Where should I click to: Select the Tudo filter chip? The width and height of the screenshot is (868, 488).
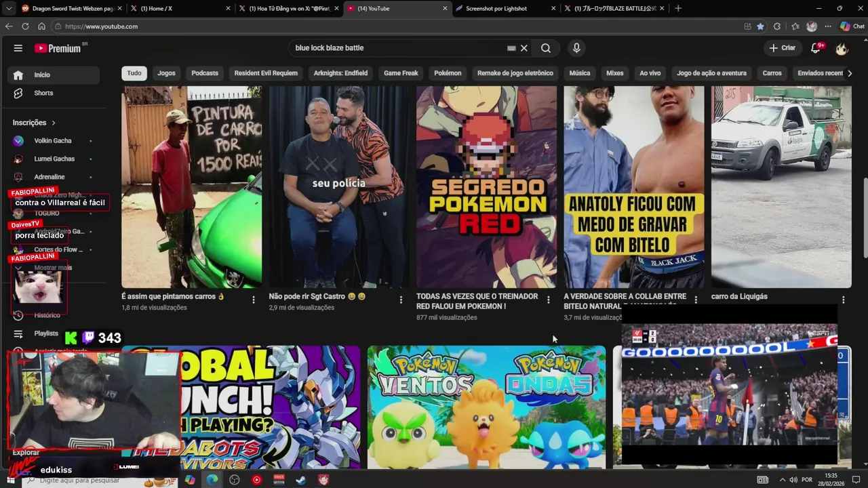coord(134,73)
